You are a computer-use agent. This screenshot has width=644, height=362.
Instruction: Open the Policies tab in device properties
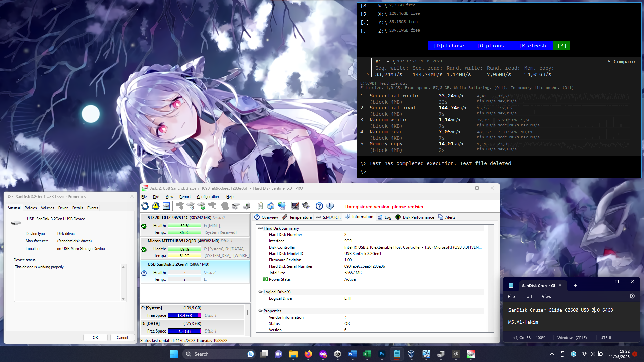coord(31,208)
